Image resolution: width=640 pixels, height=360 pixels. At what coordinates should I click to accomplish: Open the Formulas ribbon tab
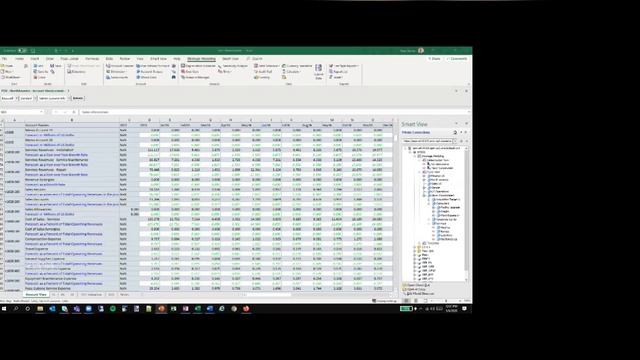tap(92, 59)
